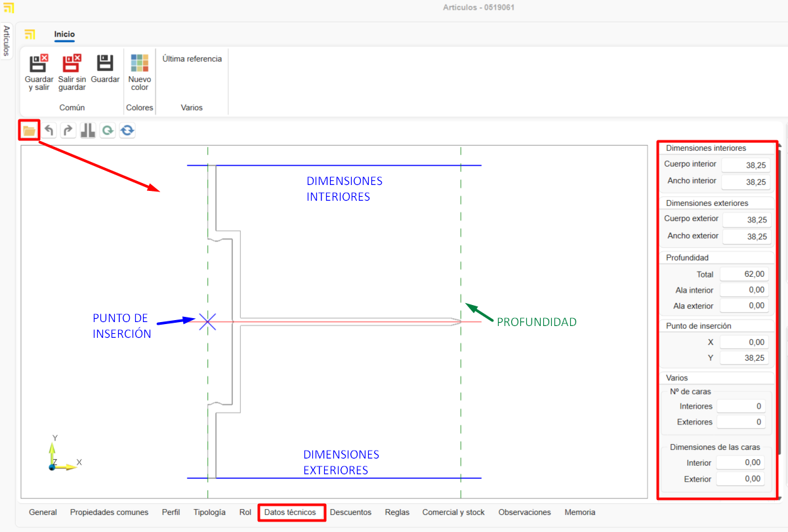Open the Articulos vertical side tab
This screenshot has width=788, height=532.
tap(7, 41)
